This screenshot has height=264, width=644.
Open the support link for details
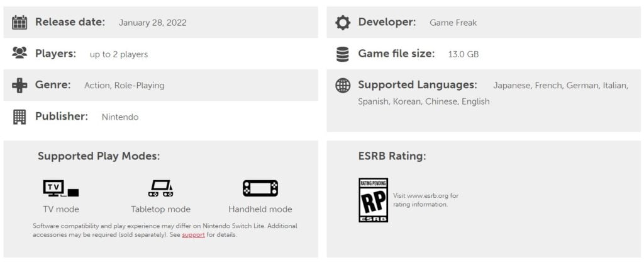[193, 235]
